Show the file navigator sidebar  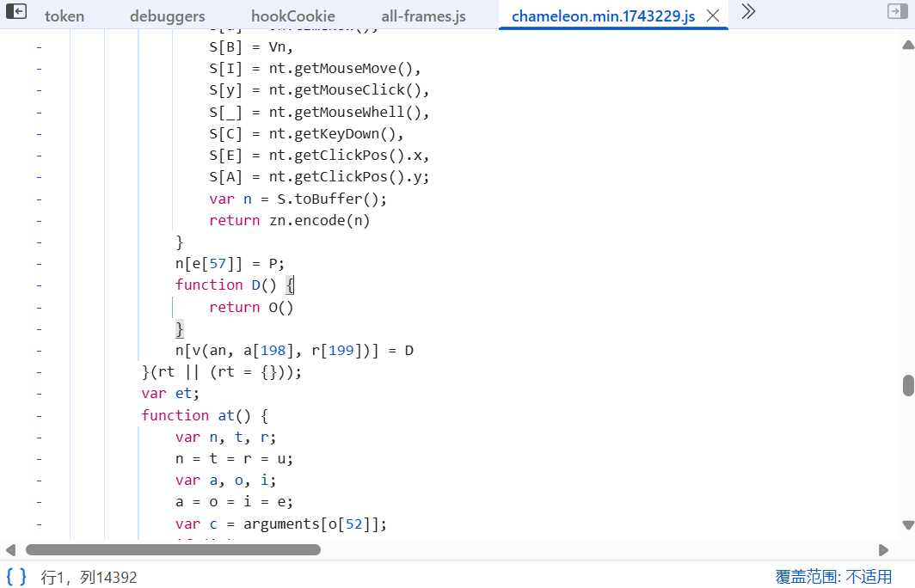[15, 12]
